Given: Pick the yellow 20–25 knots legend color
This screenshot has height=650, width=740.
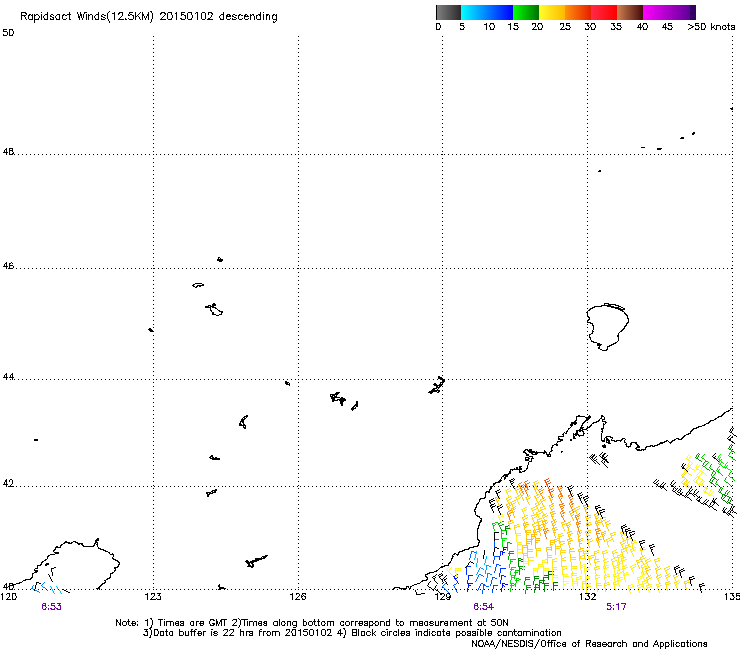Looking at the screenshot, I should click(552, 12).
